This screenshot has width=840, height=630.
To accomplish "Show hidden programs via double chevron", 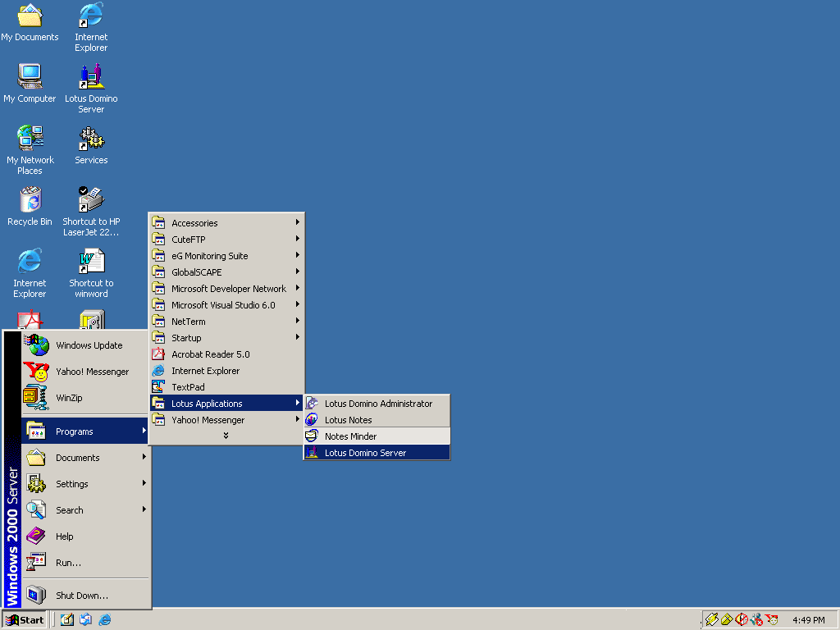I will 226,436.
